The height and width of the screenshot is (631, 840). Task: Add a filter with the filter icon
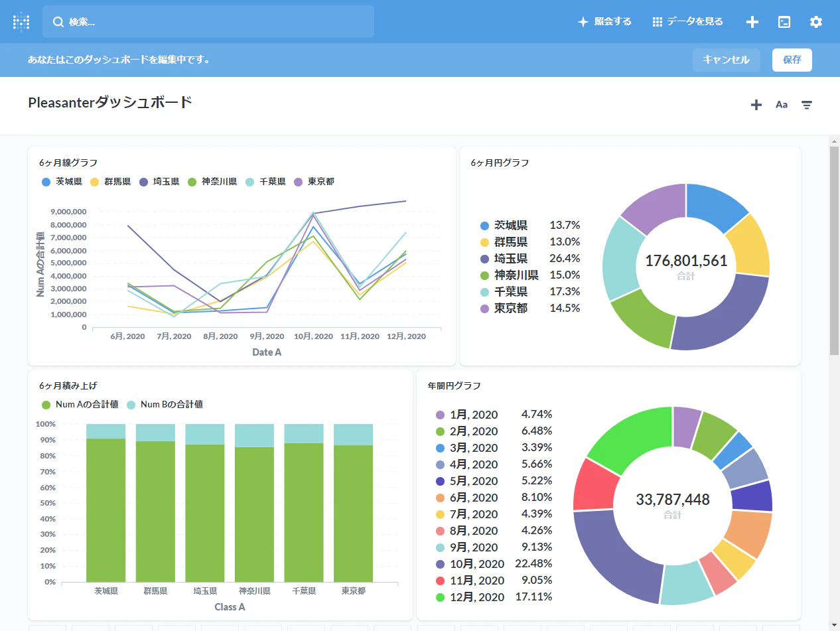807,105
